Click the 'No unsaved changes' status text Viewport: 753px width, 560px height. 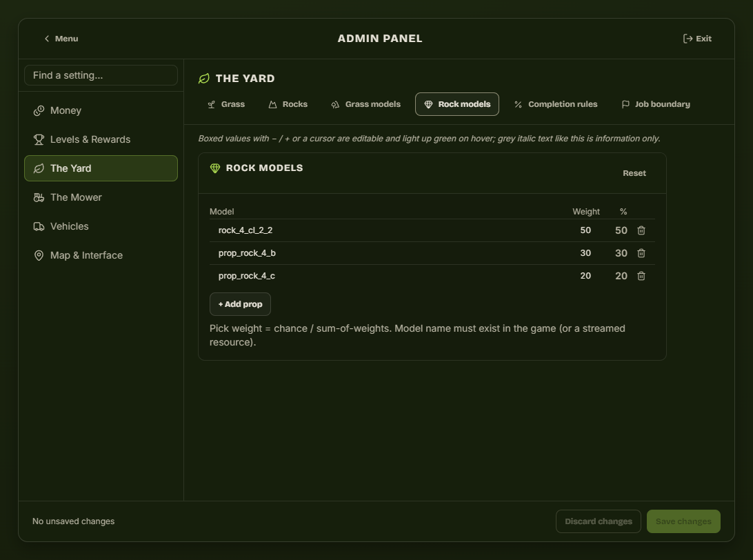(74, 521)
